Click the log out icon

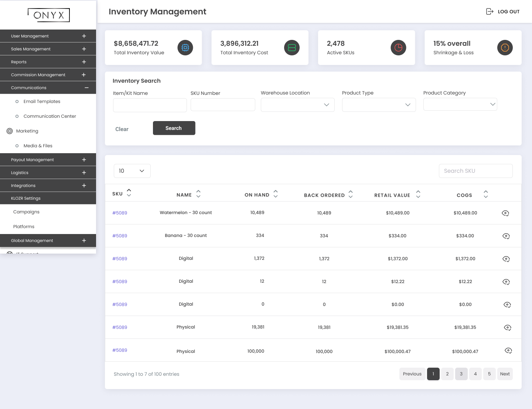[x=490, y=11]
